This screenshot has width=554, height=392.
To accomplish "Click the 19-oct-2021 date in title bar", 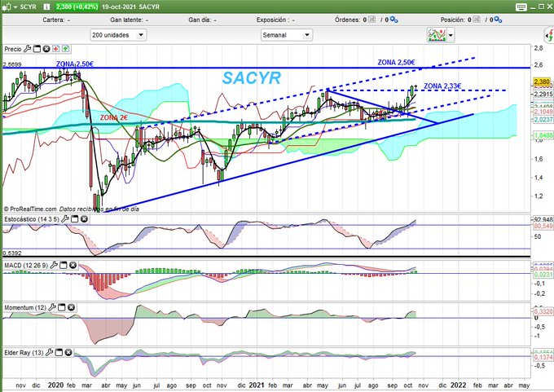I will [x=118, y=7].
